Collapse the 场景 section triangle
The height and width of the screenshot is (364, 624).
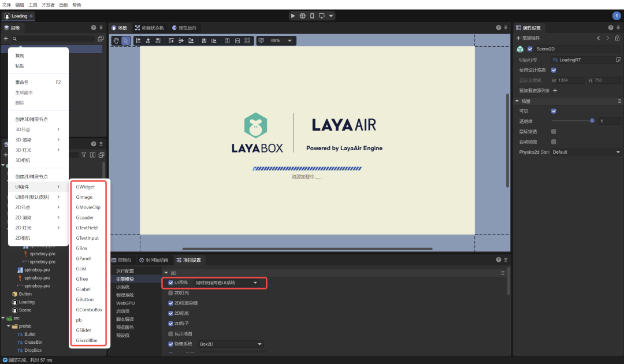[517, 101]
